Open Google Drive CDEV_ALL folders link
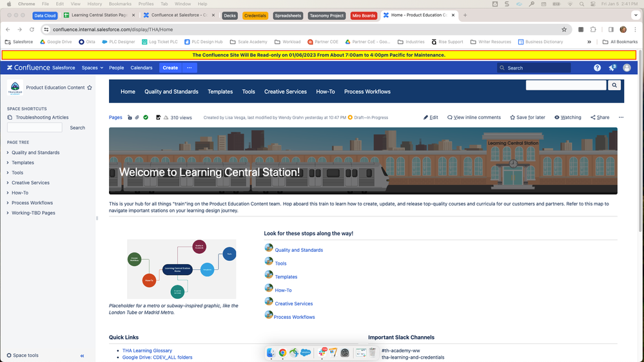The width and height of the screenshot is (644, 362). point(157,357)
